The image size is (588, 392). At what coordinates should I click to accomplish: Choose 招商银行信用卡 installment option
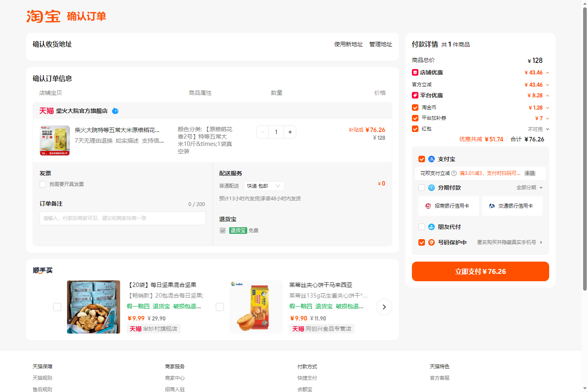point(449,206)
